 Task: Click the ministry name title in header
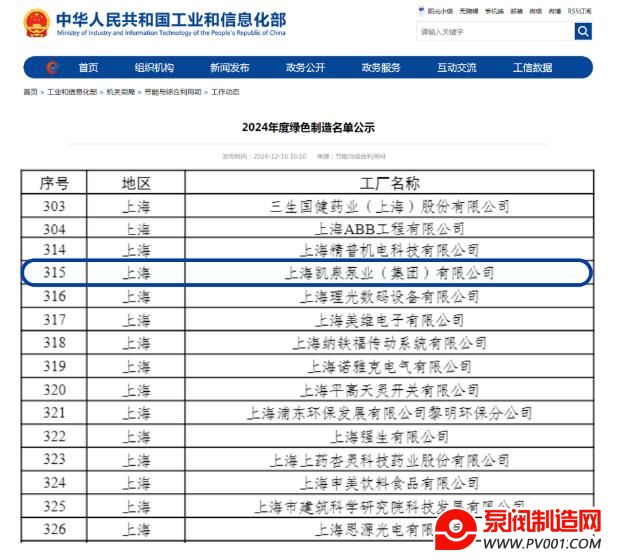tap(171, 20)
